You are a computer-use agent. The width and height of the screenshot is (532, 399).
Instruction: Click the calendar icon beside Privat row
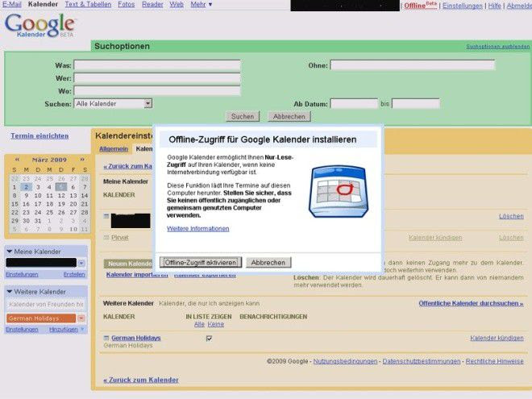106,238
